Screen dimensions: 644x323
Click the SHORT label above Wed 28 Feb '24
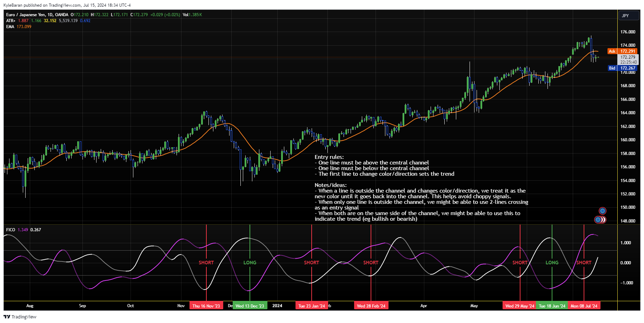click(371, 263)
